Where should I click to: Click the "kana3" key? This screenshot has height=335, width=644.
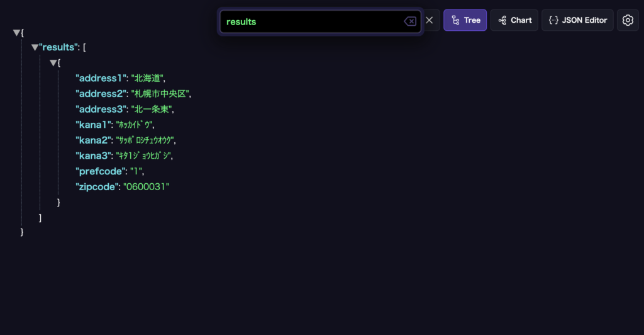coord(93,156)
